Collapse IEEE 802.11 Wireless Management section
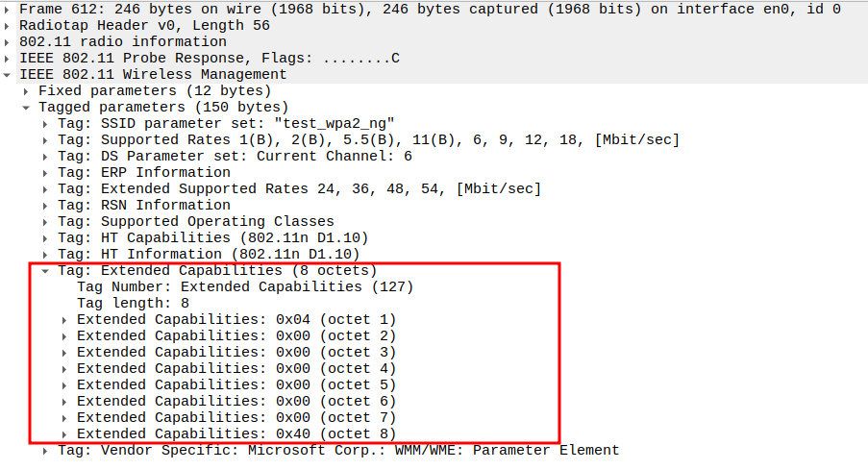The height and width of the screenshot is (470, 868). tap(9, 75)
